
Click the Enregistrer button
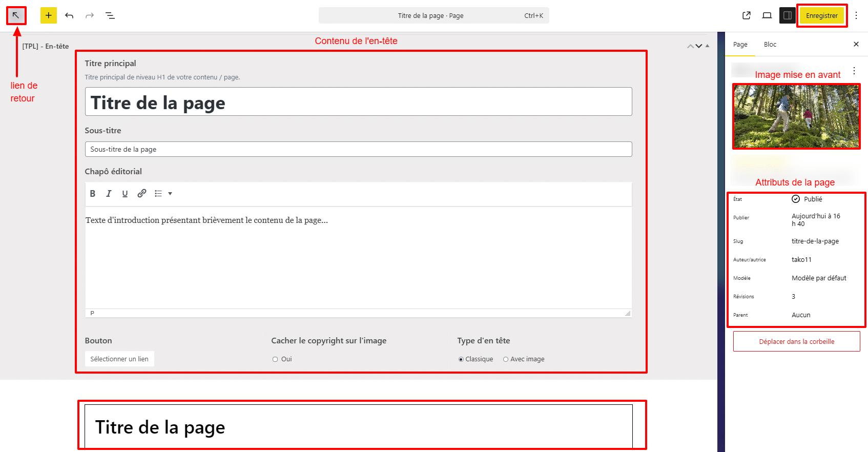821,15
